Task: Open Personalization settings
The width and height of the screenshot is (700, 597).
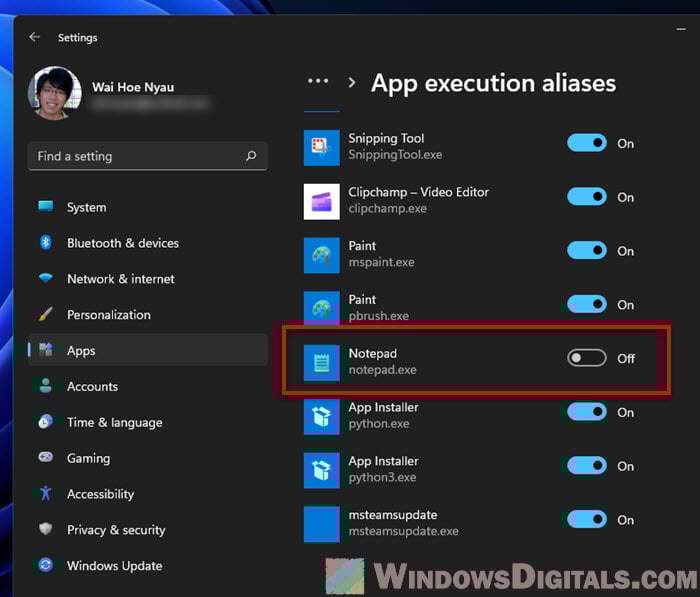Action: point(147,315)
